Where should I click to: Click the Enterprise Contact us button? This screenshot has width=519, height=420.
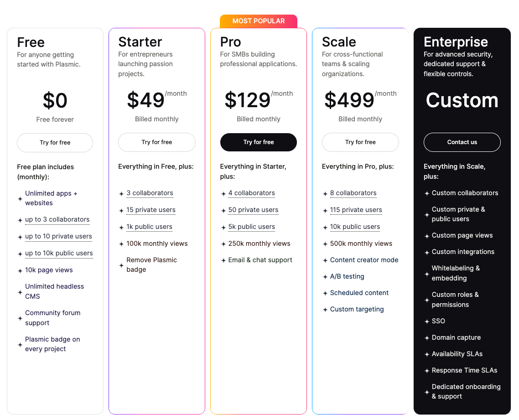tap(462, 142)
